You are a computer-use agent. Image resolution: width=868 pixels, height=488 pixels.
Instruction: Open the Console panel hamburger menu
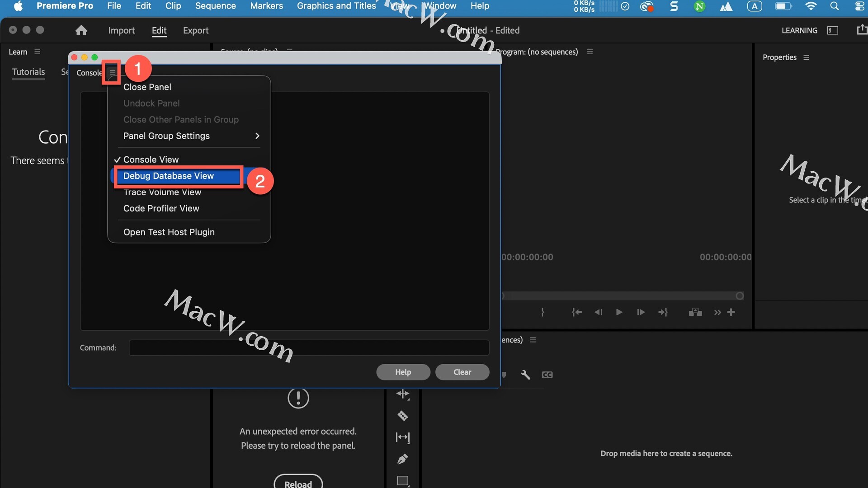pyautogui.click(x=112, y=73)
